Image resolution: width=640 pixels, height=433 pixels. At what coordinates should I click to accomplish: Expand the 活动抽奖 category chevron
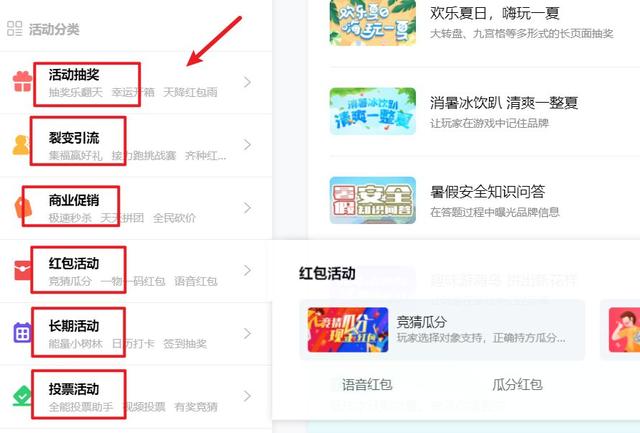pos(247,82)
